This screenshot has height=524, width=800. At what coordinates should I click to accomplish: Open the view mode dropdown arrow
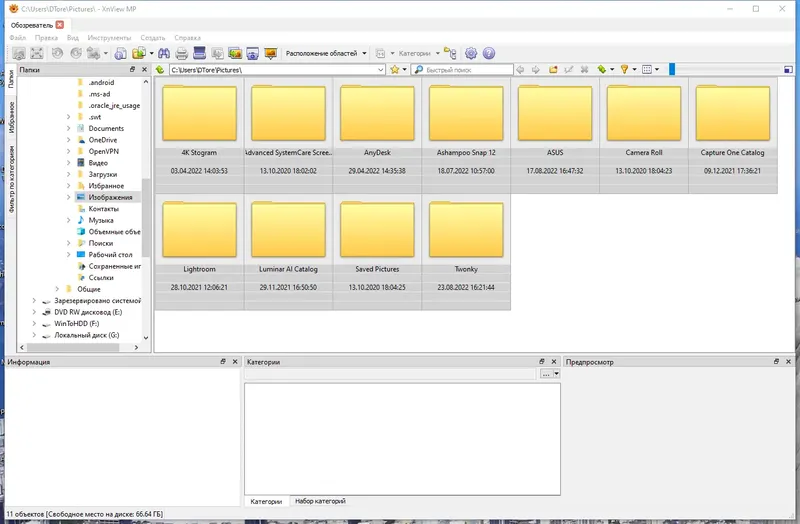[x=657, y=69]
